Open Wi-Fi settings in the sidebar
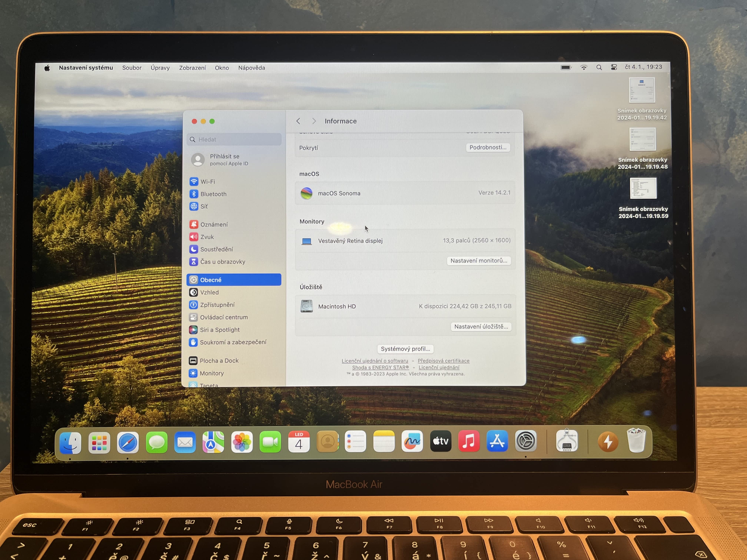747x560 pixels. pos(207,182)
